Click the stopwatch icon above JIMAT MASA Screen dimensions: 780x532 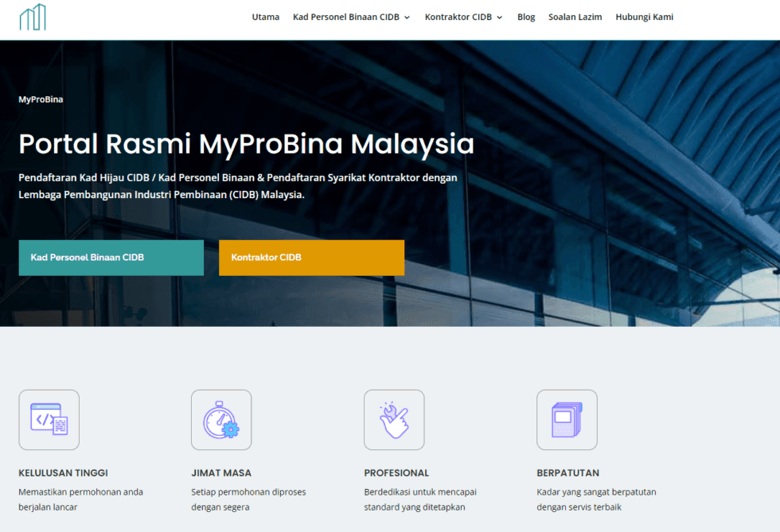(221, 419)
